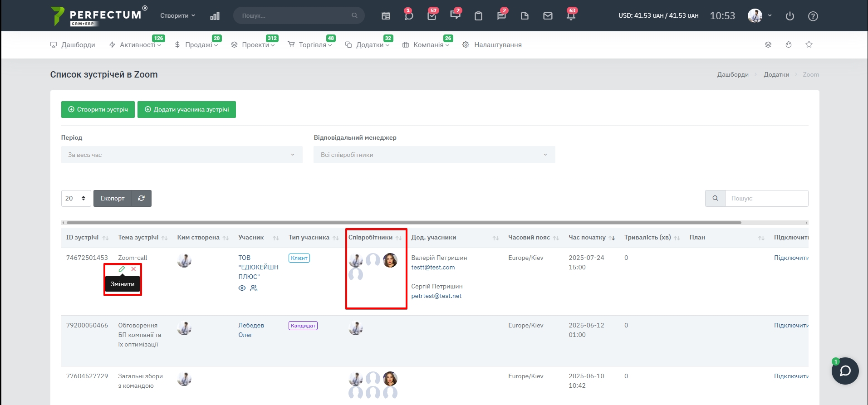Click the Perfectum CRM+ERP logo
Image resolution: width=868 pixels, height=405 pixels.
pos(99,16)
